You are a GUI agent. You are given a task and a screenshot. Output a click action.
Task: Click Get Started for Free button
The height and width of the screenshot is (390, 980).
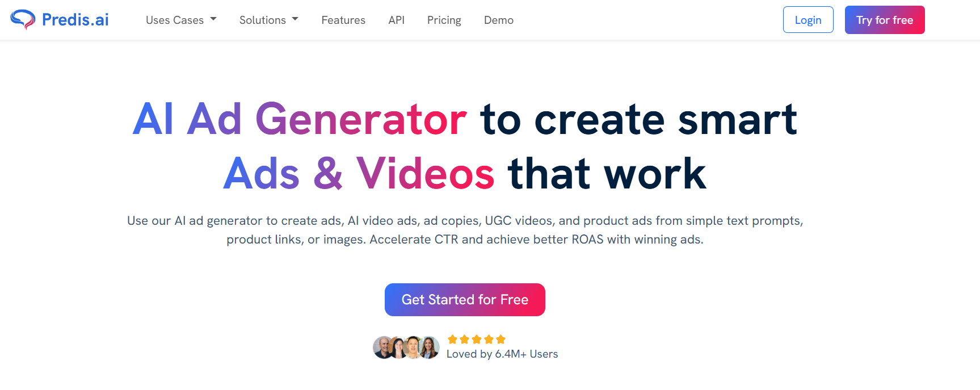click(x=465, y=300)
